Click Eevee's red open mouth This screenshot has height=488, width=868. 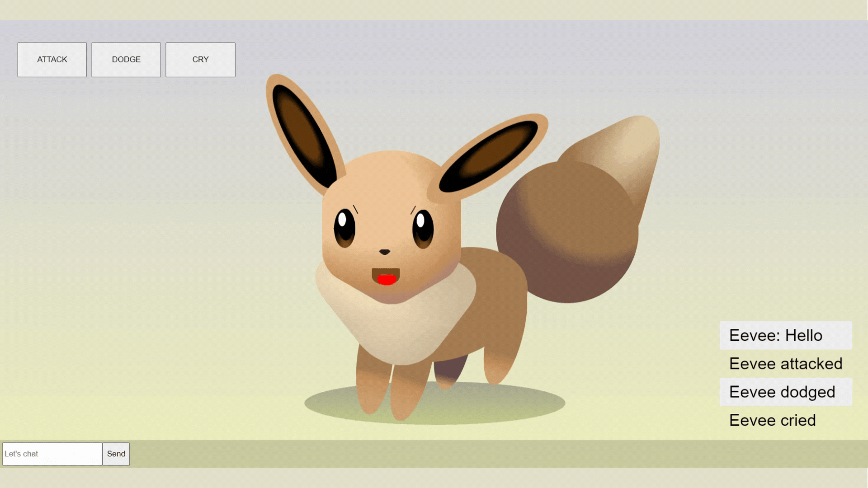(386, 277)
